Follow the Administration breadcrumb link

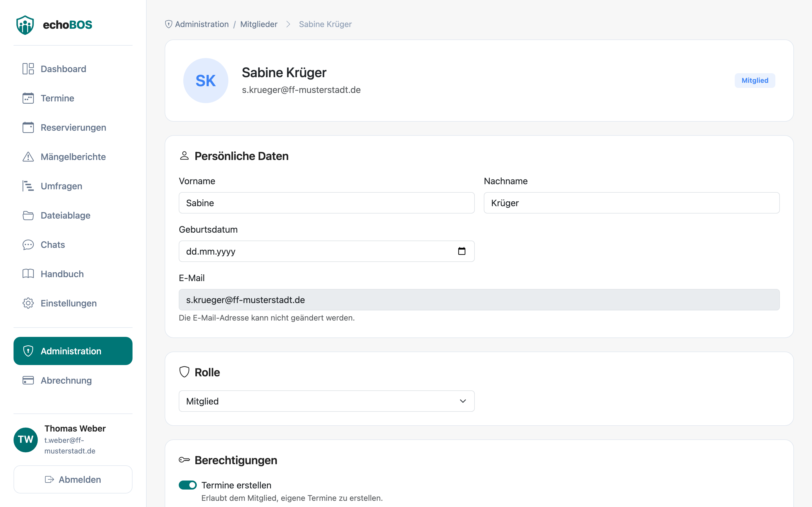pos(202,24)
